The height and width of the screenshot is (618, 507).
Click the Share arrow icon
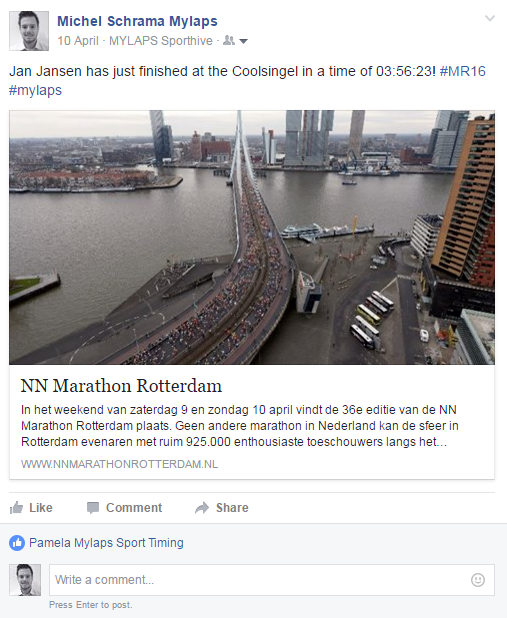[202, 508]
